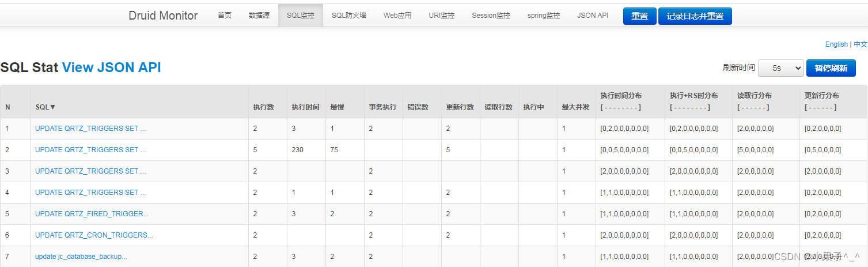Viewport: 868px width, 267px height.
Task: Open the UPDATE QRTZ_FIRED_TRIGGER... SQL link
Action: click(x=92, y=214)
